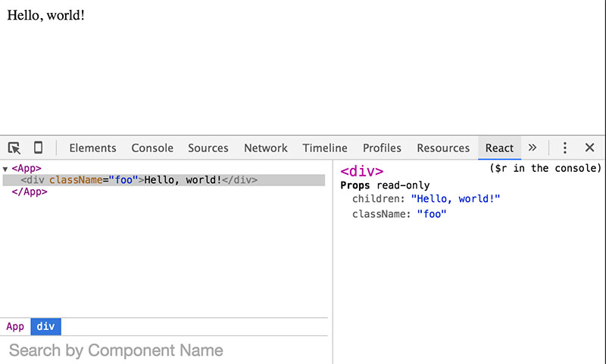Viewport: 606px width, 364px height.
Task: Select the closing </App> tag row
Action: 30,192
